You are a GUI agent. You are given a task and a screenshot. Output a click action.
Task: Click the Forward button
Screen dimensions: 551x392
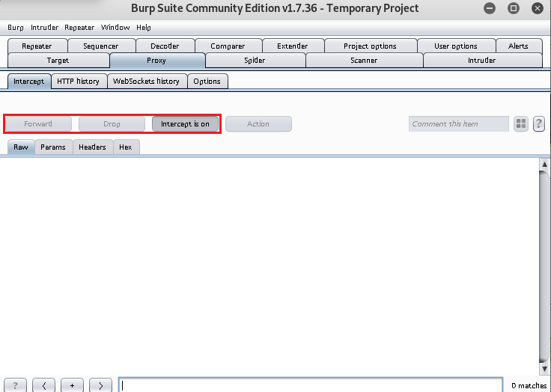coord(38,124)
